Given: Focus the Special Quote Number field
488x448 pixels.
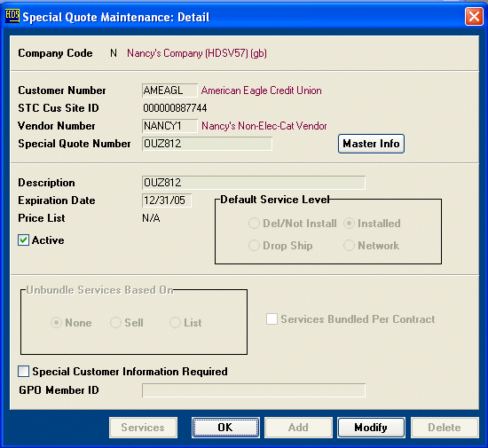Looking at the screenshot, I should tap(207, 144).
